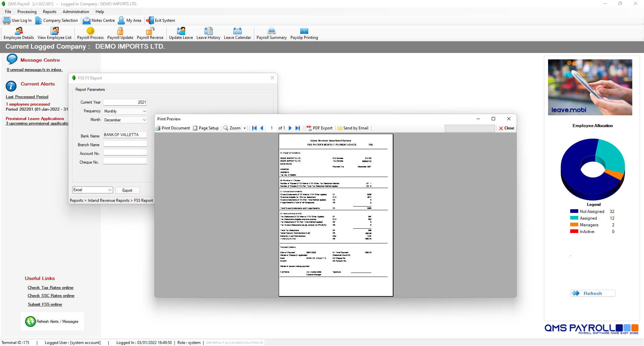
Task: Click the Message Centre speech bubble icon
Action: click(x=12, y=59)
